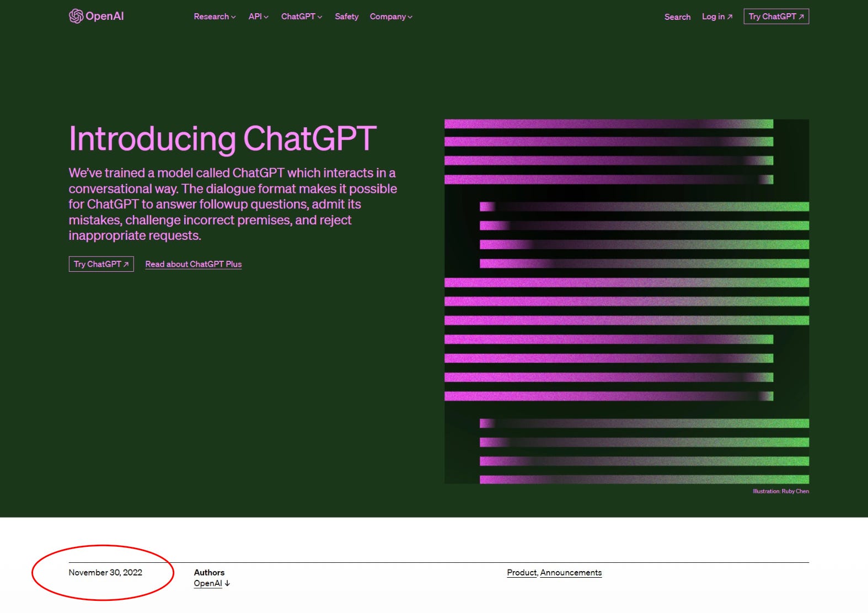Image resolution: width=868 pixels, height=613 pixels.
Task: Click the Log in link
Action: click(717, 17)
